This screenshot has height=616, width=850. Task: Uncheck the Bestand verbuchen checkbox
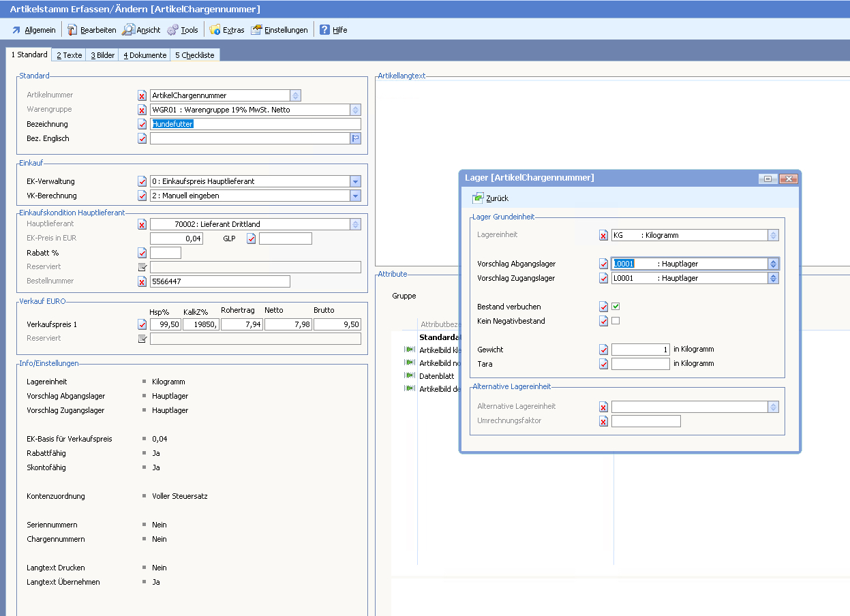tap(616, 307)
